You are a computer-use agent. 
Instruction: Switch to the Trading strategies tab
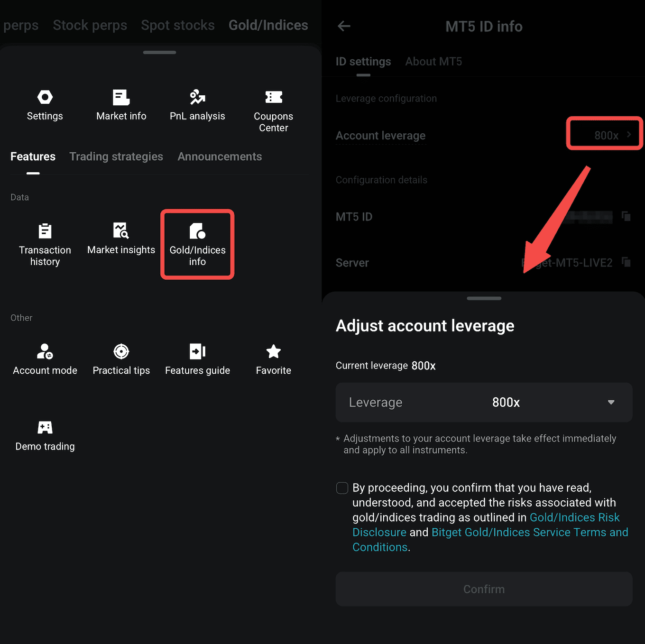pos(116,156)
